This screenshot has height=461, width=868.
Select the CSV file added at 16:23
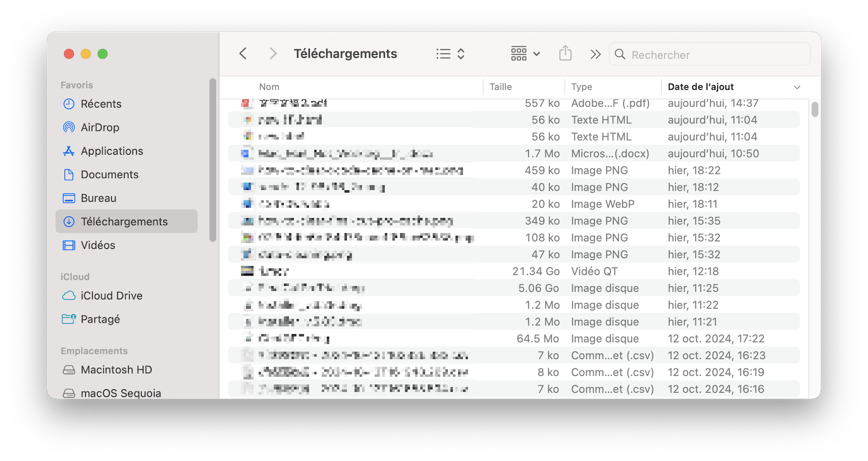pos(513,355)
